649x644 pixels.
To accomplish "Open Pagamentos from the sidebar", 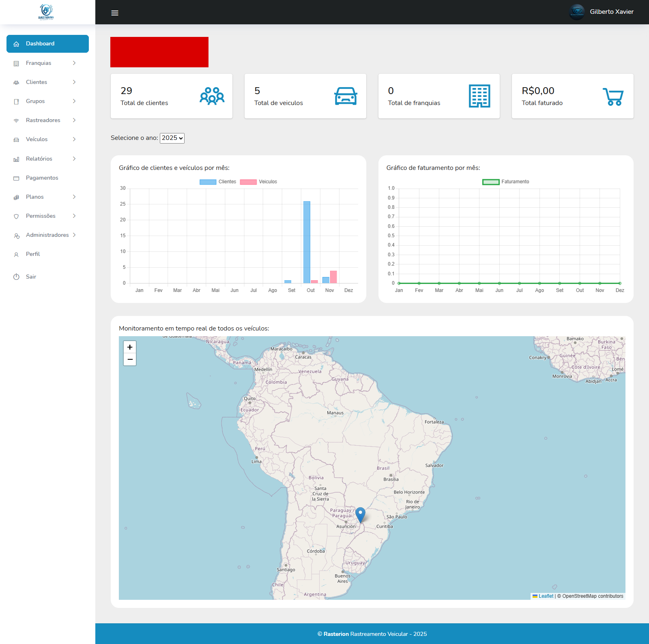I will click(x=42, y=178).
